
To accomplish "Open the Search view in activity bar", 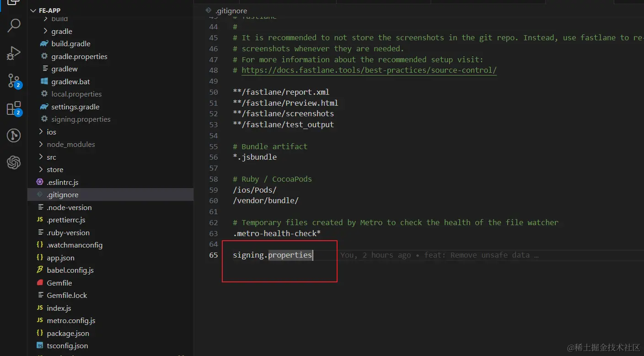I will [x=14, y=26].
